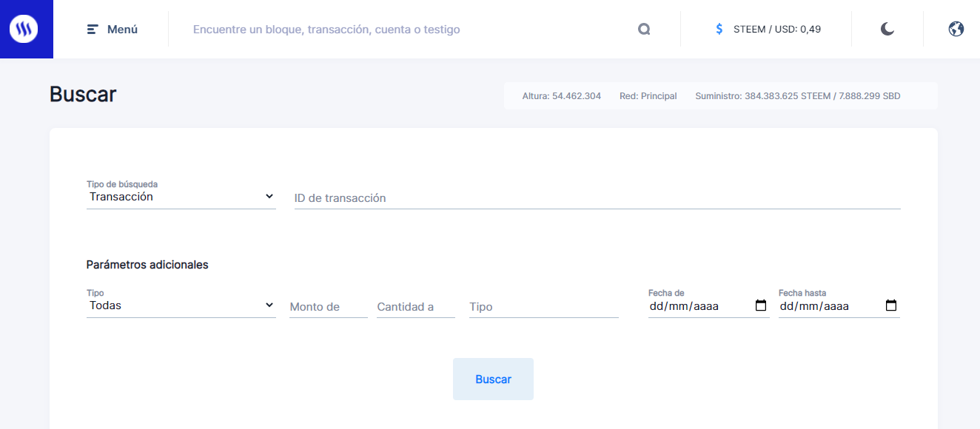The width and height of the screenshot is (980, 429).
Task: Click the Monto de input field
Action: (329, 307)
